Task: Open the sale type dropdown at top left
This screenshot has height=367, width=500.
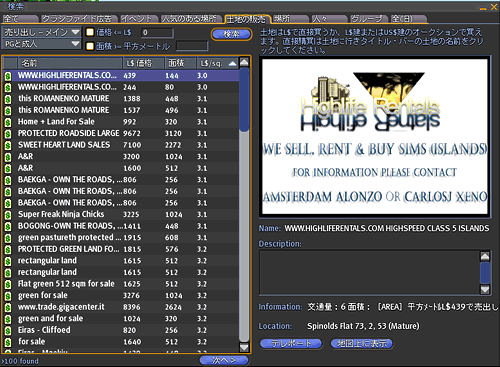Action: (x=42, y=32)
